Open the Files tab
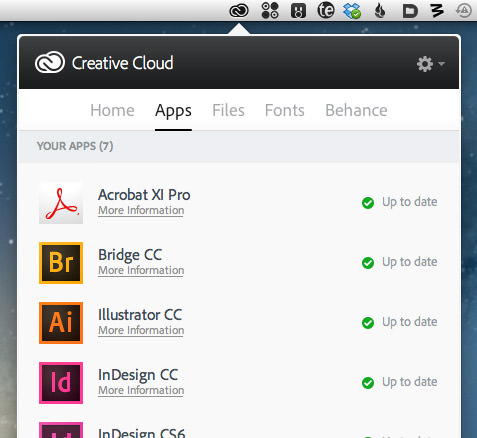 (x=228, y=110)
